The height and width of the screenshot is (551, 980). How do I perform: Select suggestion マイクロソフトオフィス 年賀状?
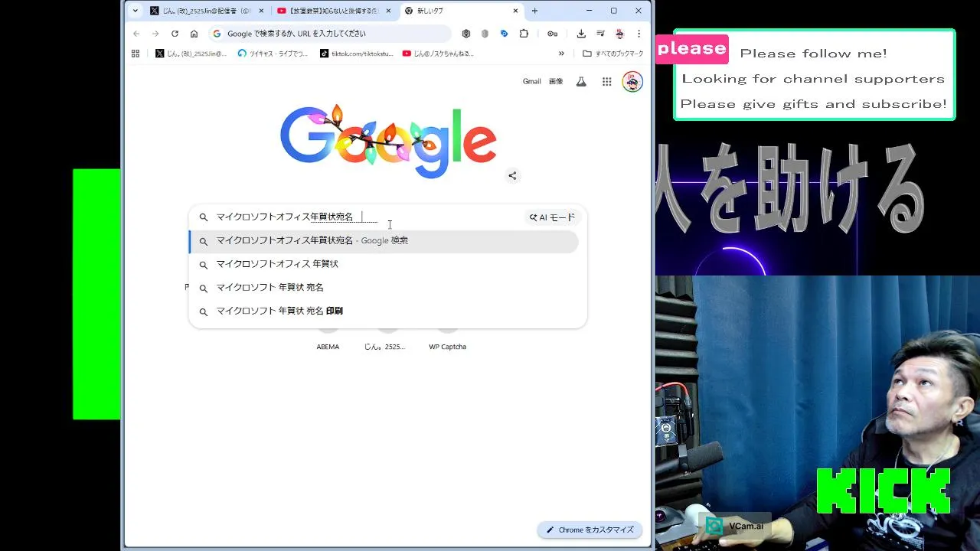pos(384,264)
